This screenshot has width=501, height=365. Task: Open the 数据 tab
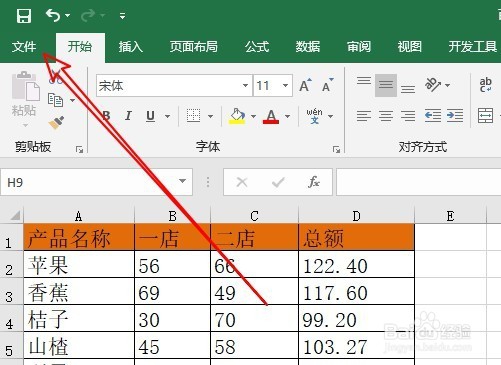pos(308,47)
